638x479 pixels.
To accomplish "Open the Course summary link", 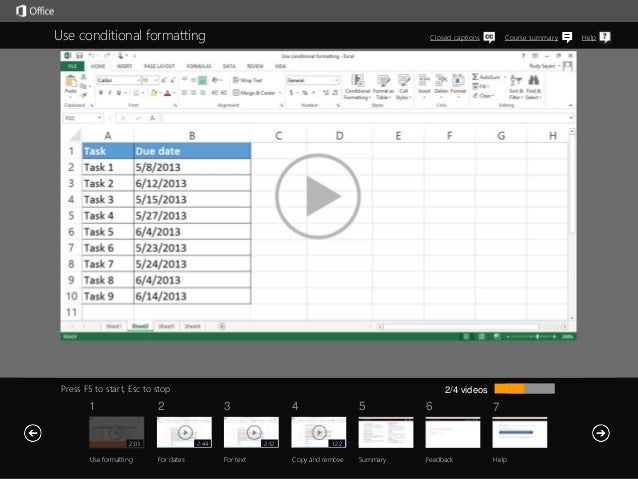I will [531, 38].
